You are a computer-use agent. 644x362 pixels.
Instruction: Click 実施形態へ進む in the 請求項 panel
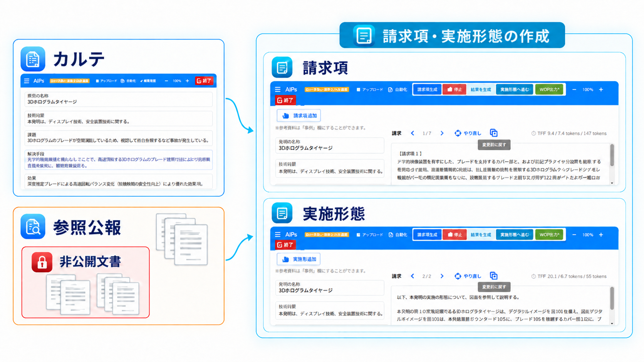[515, 89]
